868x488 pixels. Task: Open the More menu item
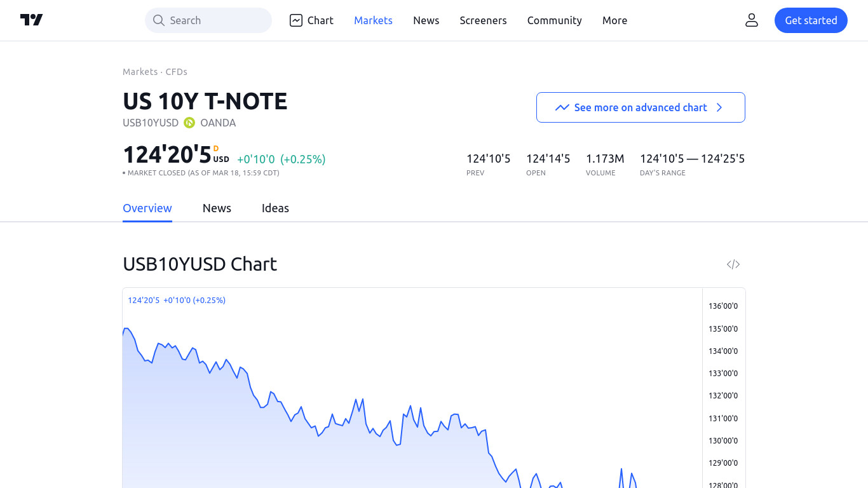point(614,20)
